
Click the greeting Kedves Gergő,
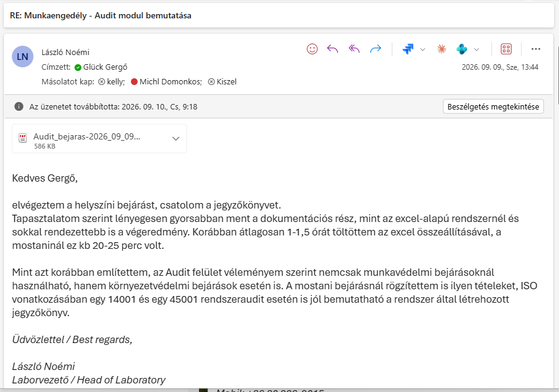(45, 178)
